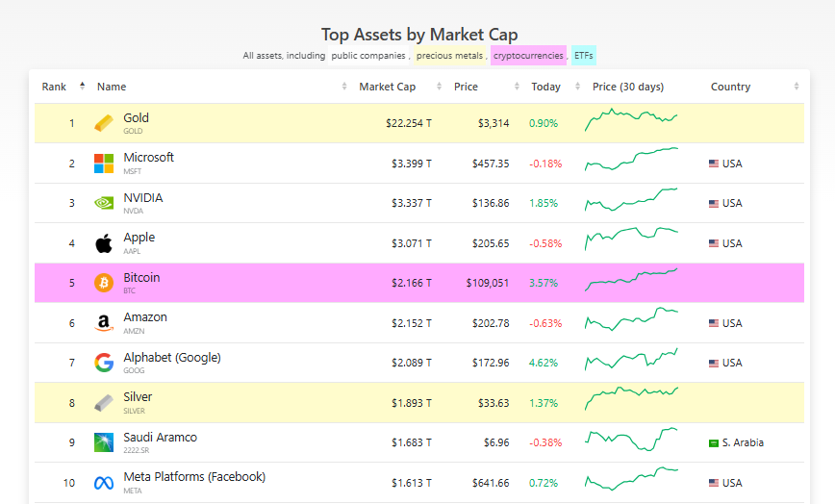Click the USA flag in NVIDIA row
The image size is (835, 504).
coord(714,203)
